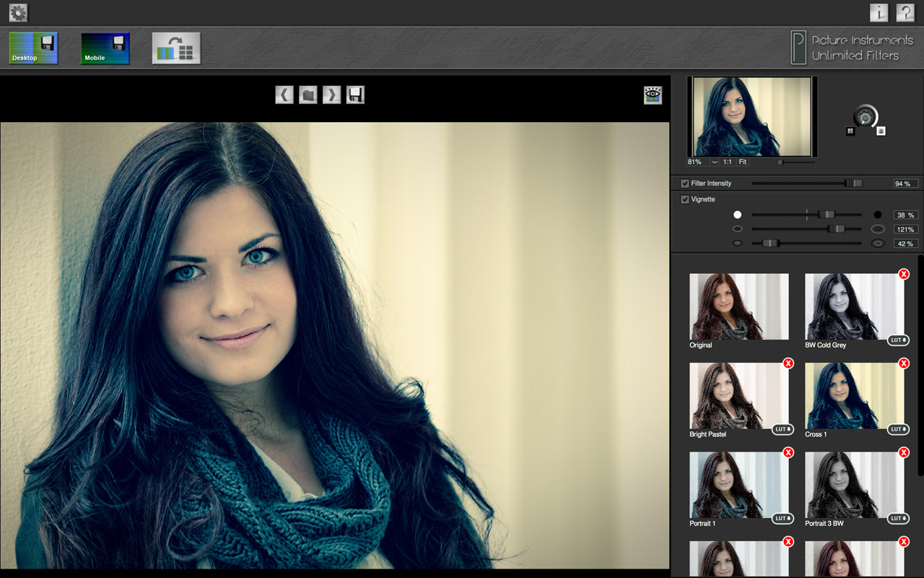Viewport: 924px width, 578px height.
Task: Apply the Bright Pastel filter thumbnail
Action: point(738,396)
